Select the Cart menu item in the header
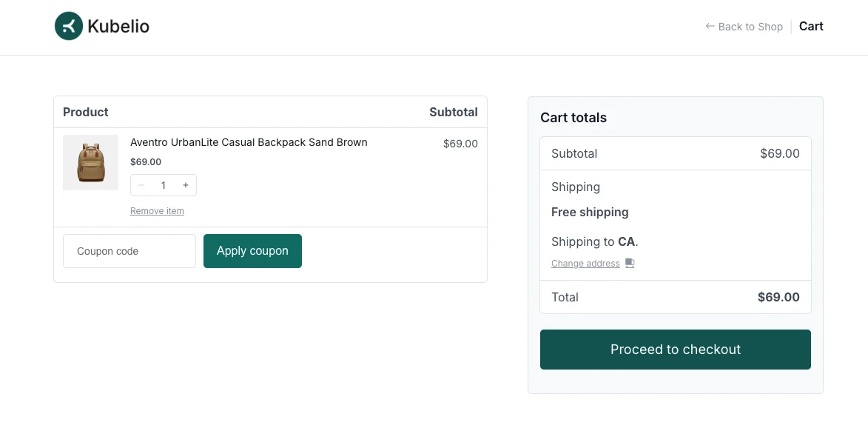The image size is (868, 431). click(x=811, y=26)
